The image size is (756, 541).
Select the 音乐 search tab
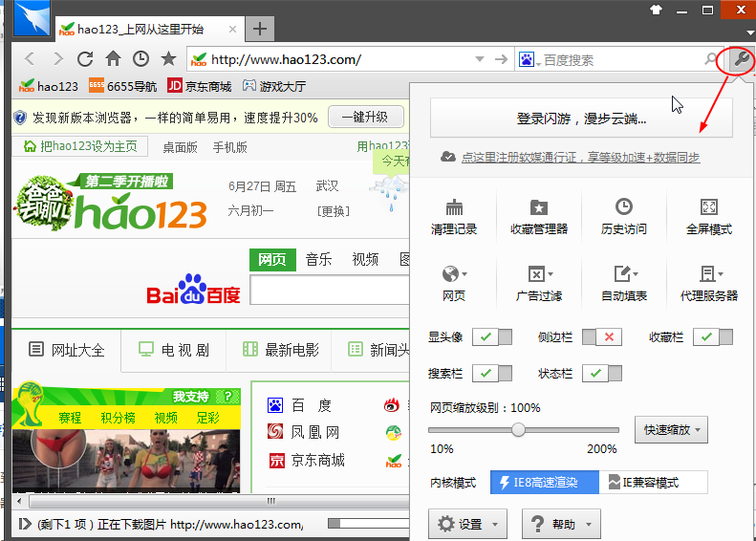[318, 259]
